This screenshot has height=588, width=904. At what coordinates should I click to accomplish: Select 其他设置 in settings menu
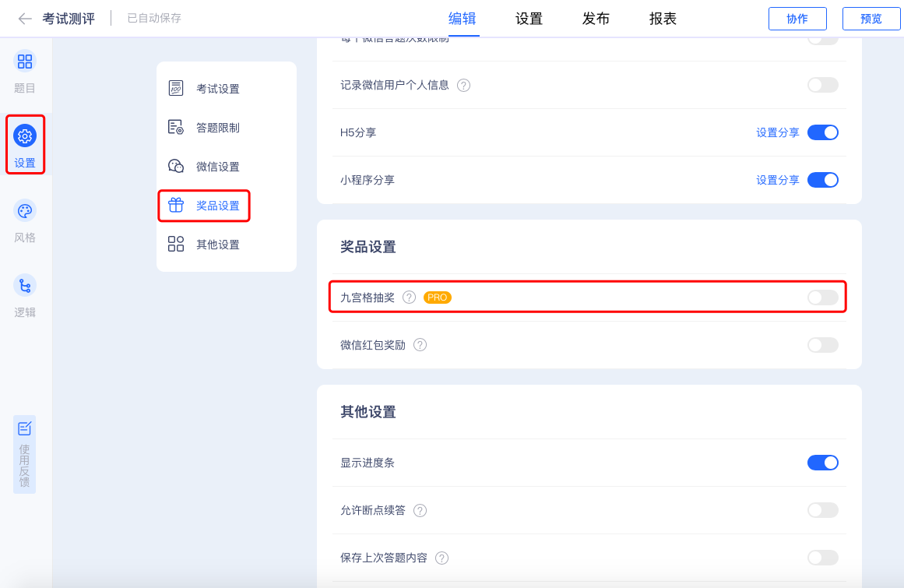click(x=218, y=245)
